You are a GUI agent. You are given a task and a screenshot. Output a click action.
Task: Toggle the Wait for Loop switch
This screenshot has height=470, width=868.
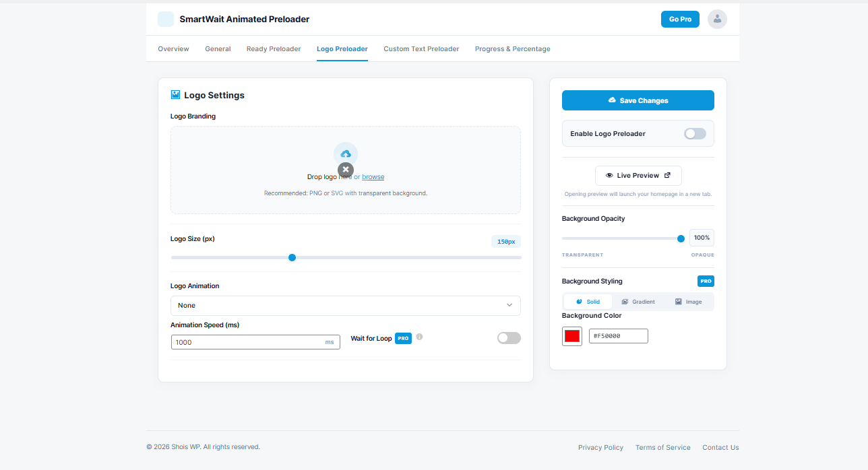click(509, 338)
